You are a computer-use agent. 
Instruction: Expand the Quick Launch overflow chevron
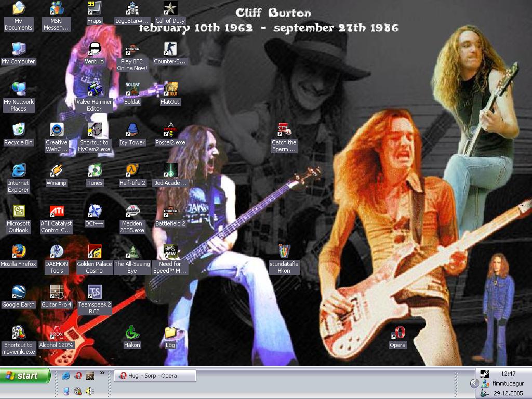[102, 373]
